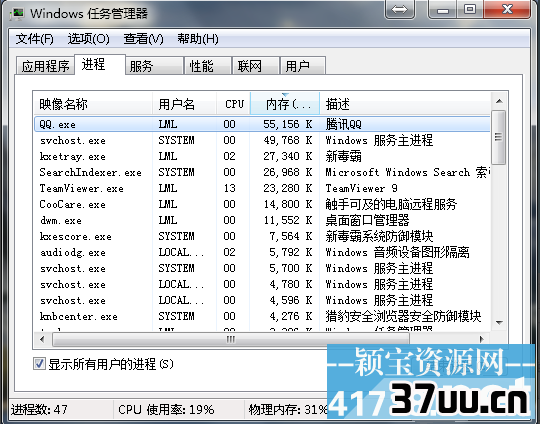This screenshot has height=424, width=540.
Task: Click the horizontal scrollbar thumb
Action: [231, 339]
